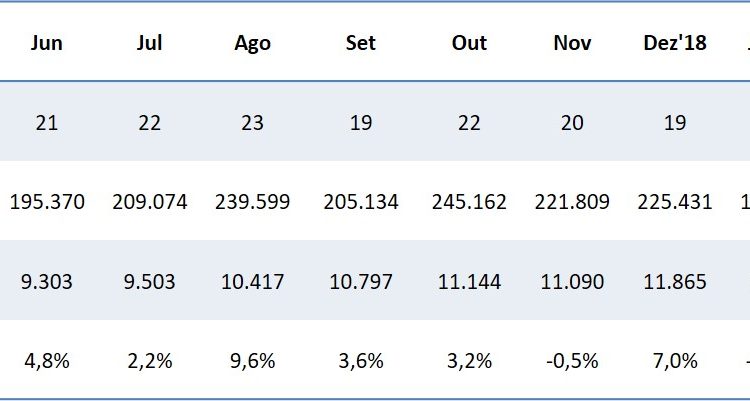Select the cell with value 21
The image size is (750, 401).
coord(46,122)
